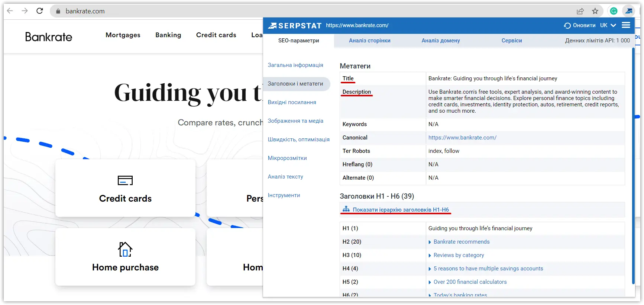
Task: Click the padlock site info icon
Action: pyautogui.click(x=58, y=11)
